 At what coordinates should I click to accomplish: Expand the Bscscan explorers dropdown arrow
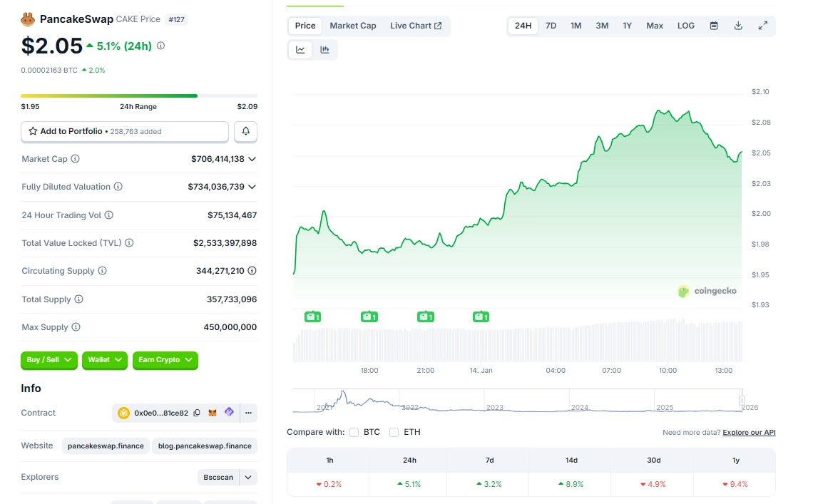click(x=248, y=477)
